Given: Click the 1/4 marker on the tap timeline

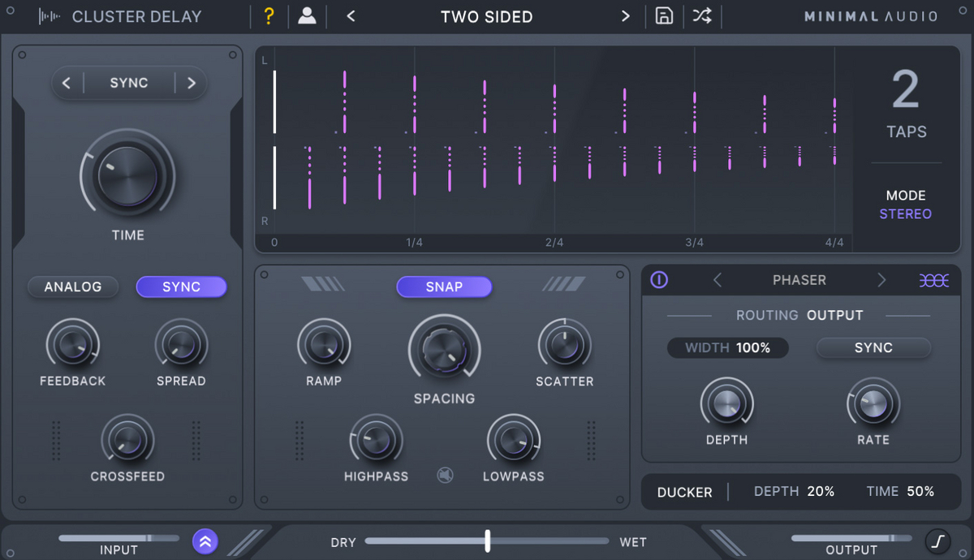Looking at the screenshot, I should click(414, 243).
